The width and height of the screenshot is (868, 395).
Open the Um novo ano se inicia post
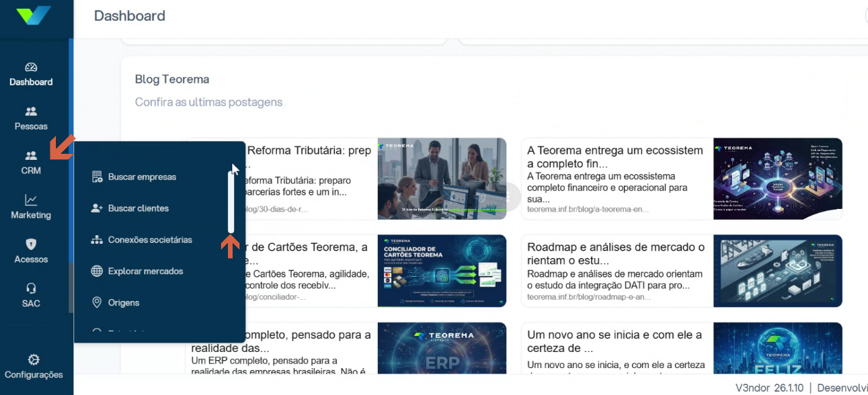click(x=615, y=341)
